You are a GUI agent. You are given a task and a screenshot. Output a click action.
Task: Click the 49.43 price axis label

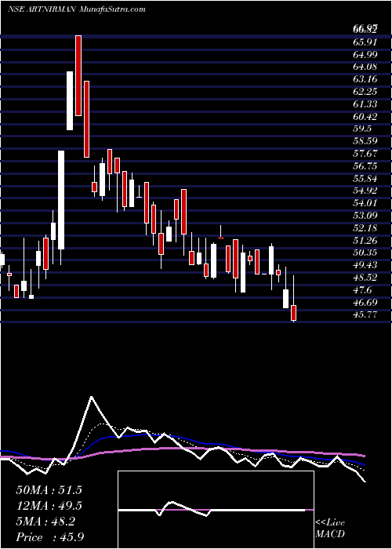(366, 265)
